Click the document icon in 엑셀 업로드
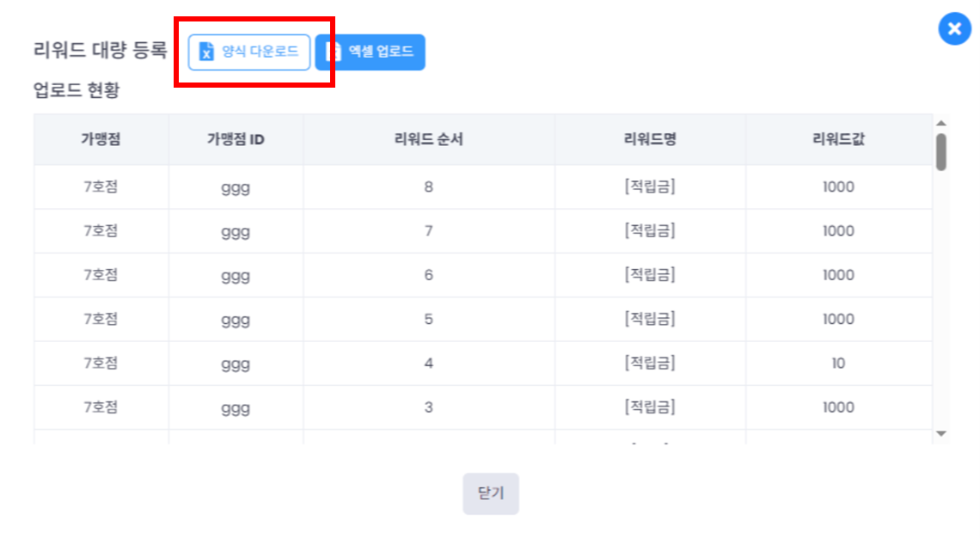 click(334, 52)
